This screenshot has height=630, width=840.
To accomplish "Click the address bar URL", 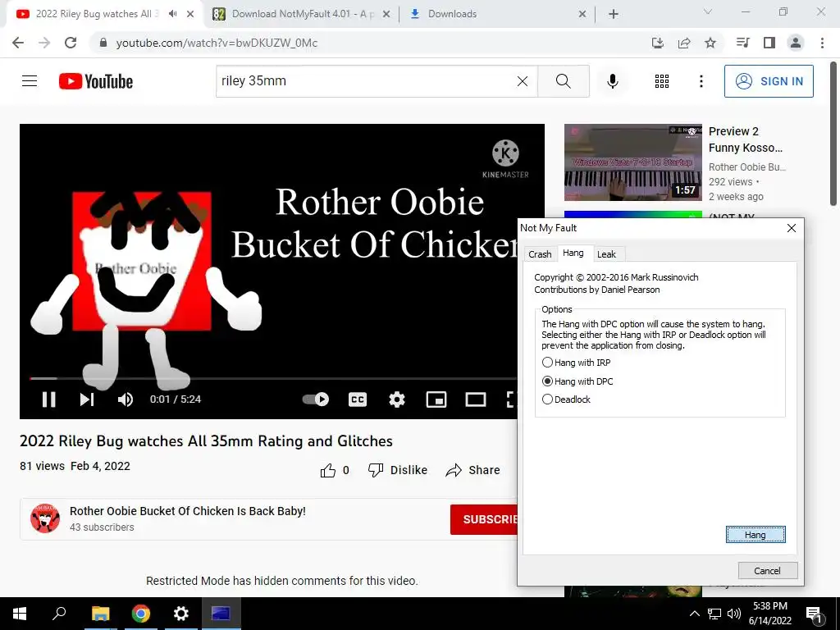I will [x=217, y=43].
